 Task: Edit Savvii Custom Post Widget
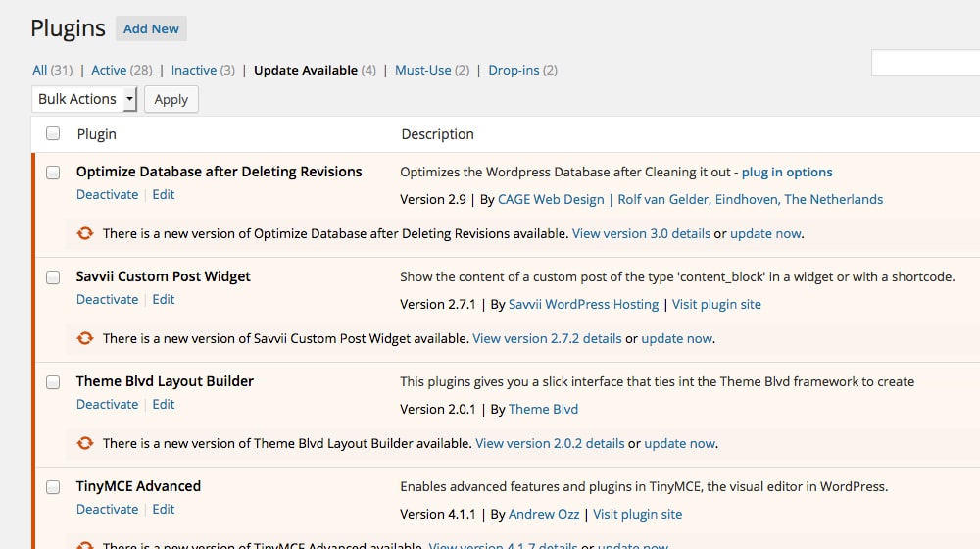point(164,300)
